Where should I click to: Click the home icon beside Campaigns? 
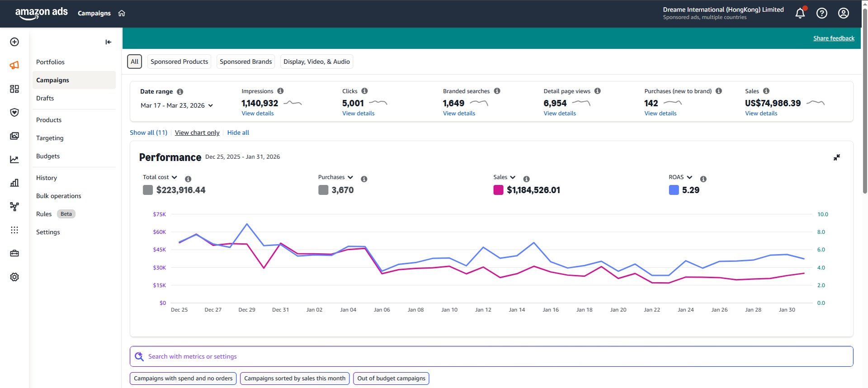(122, 13)
